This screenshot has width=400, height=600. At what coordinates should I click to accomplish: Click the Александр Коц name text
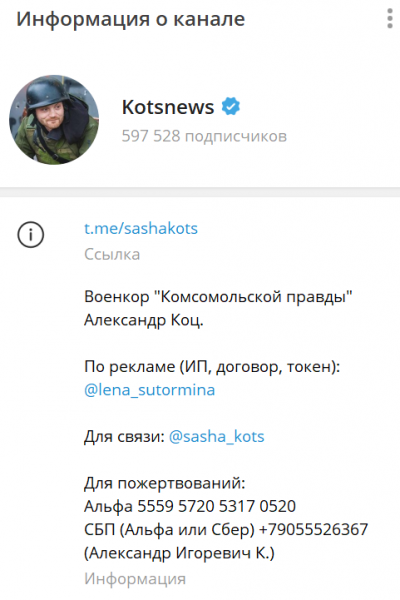144,320
